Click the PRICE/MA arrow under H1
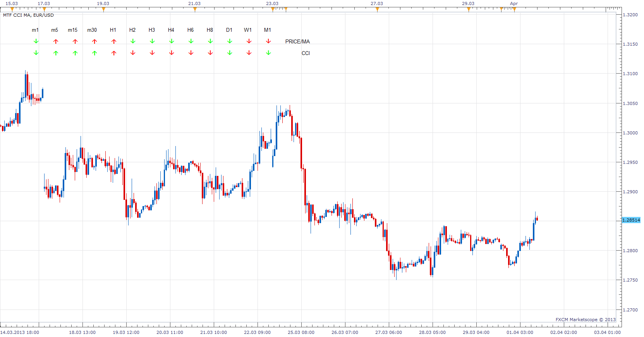This screenshot has width=644, height=337. (x=114, y=41)
